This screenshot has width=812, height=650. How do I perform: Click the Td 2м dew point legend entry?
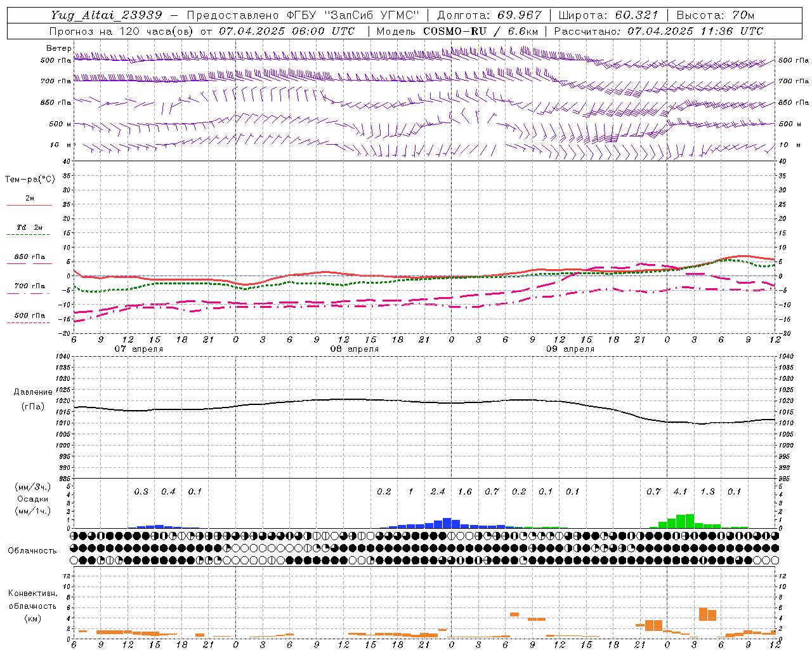tap(30, 227)
